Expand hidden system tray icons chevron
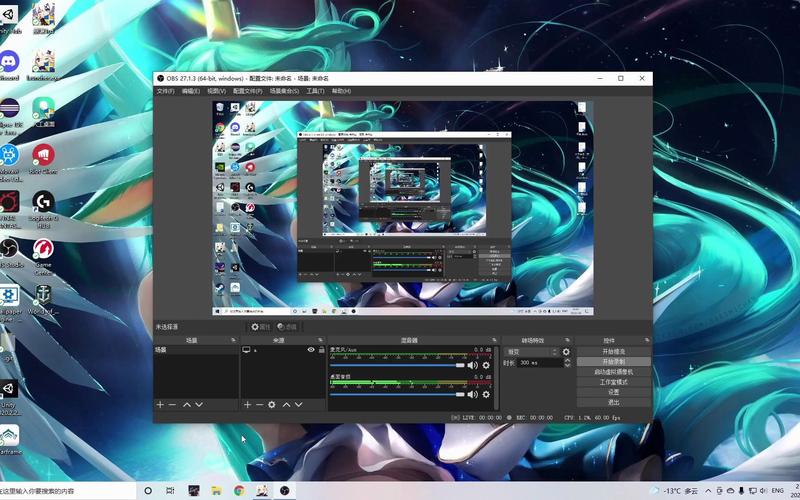 click(708, 491)
